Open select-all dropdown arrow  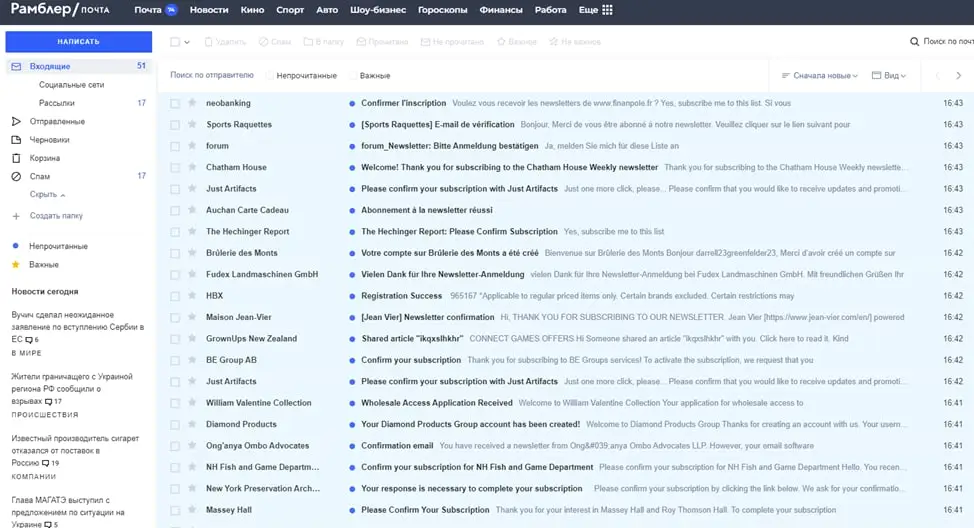pyautogui.click(x=187, y=42)
